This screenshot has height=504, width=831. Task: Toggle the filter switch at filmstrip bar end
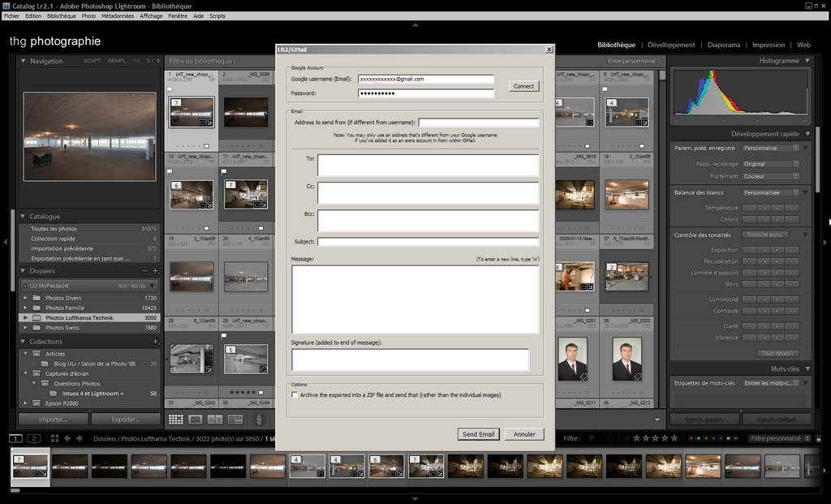819,439
